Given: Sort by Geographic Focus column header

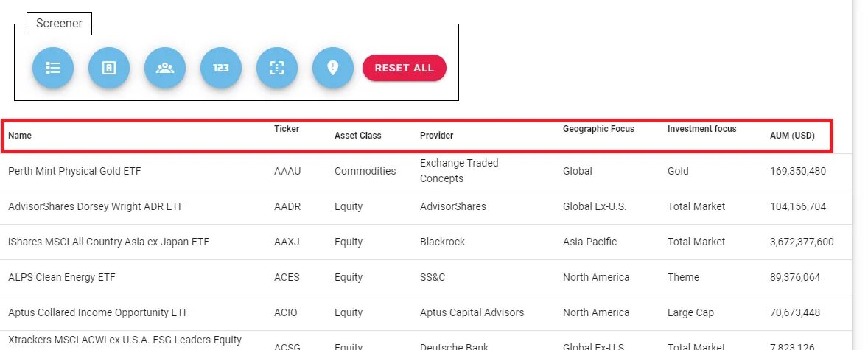Looking at the screenshot, I should (x=598, y=129).
